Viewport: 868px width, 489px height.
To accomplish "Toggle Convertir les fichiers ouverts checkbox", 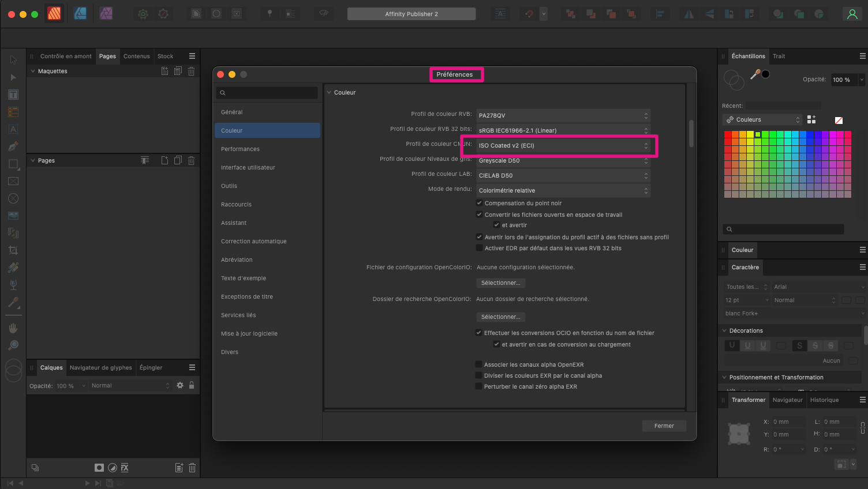I will [x=479, y=215].
